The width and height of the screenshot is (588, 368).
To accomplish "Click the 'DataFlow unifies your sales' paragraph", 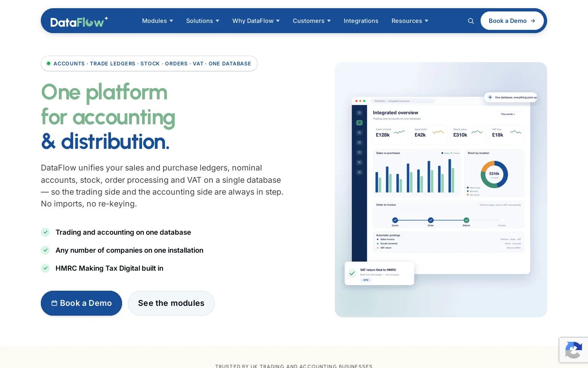I will click(x=162, y=186).
